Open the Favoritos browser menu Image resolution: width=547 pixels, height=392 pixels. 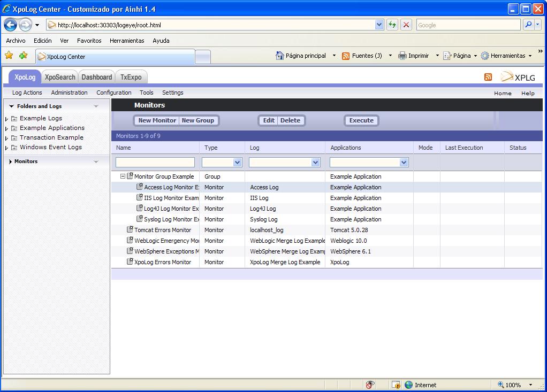click(x=89, y=41)
